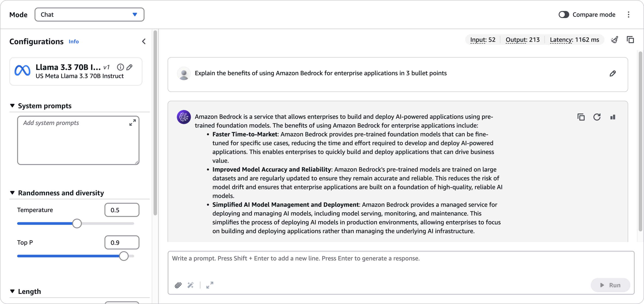Collapse the System prompts section
Image resolution: width=644 pixels, height=304 pixels.
[x=12, y=106]
